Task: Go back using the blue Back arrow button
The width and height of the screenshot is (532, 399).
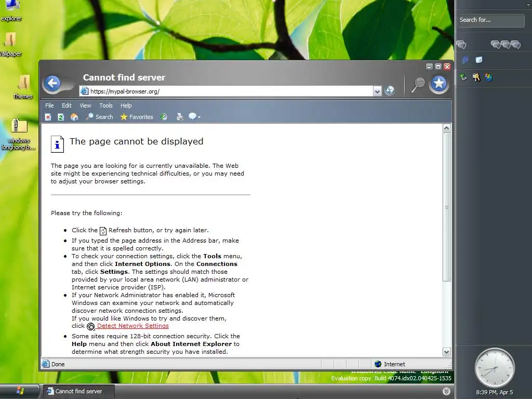Action: (x=53, y=83)
